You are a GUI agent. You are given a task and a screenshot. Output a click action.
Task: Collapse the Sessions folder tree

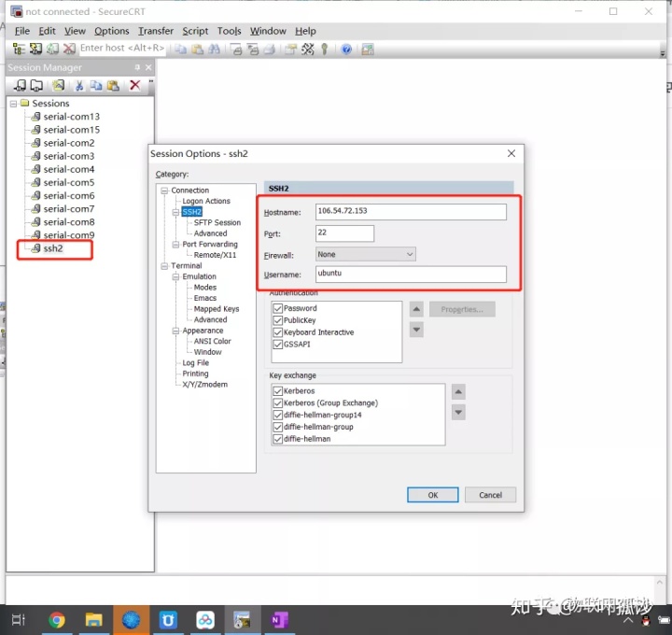coord(14,104)
